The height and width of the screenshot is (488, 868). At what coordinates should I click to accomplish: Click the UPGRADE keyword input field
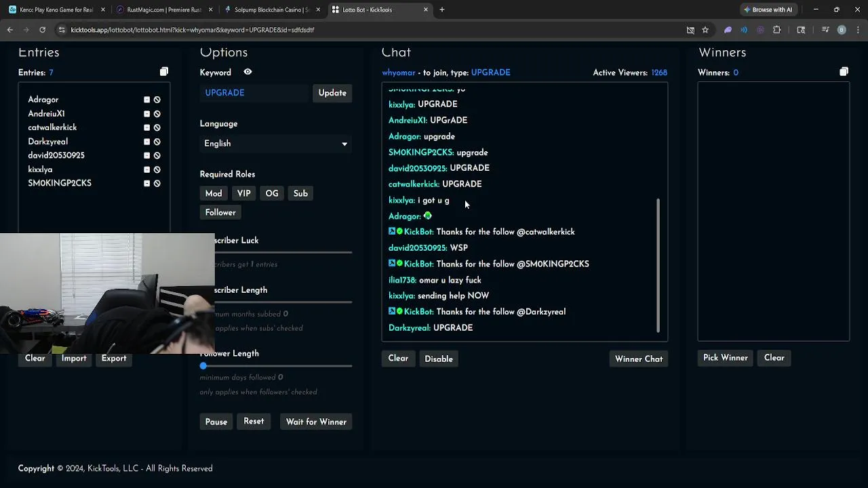click(255, 93)
